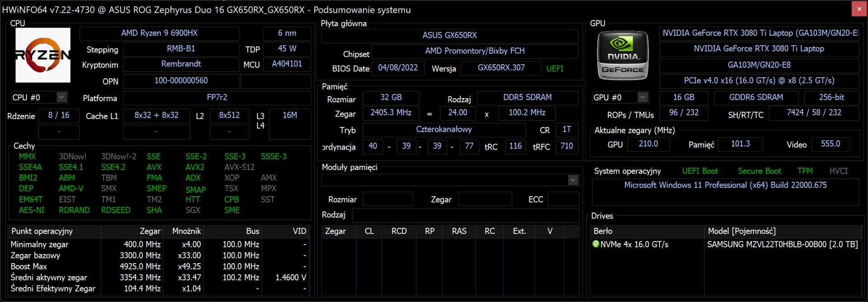Click the GPU clock 210.0 value
The image size is (868, 302).
coord(648,144)
